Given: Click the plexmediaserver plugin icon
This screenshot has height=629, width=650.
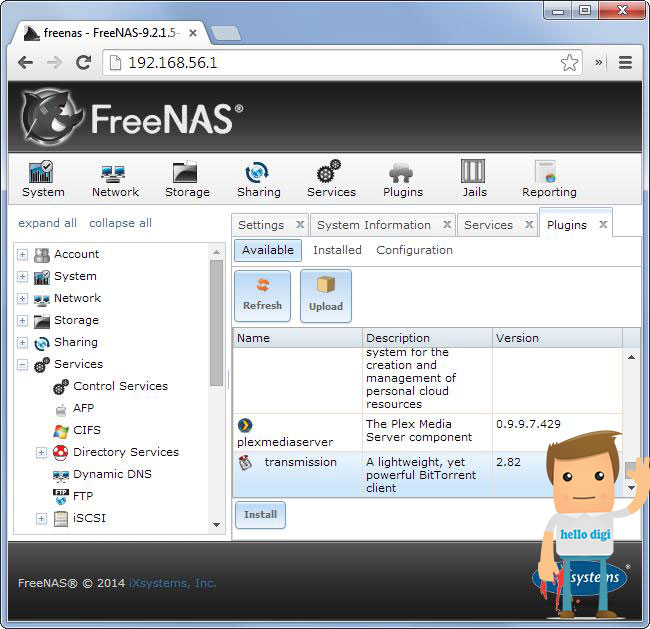Looking at the screenshot, I should (245, 425).
